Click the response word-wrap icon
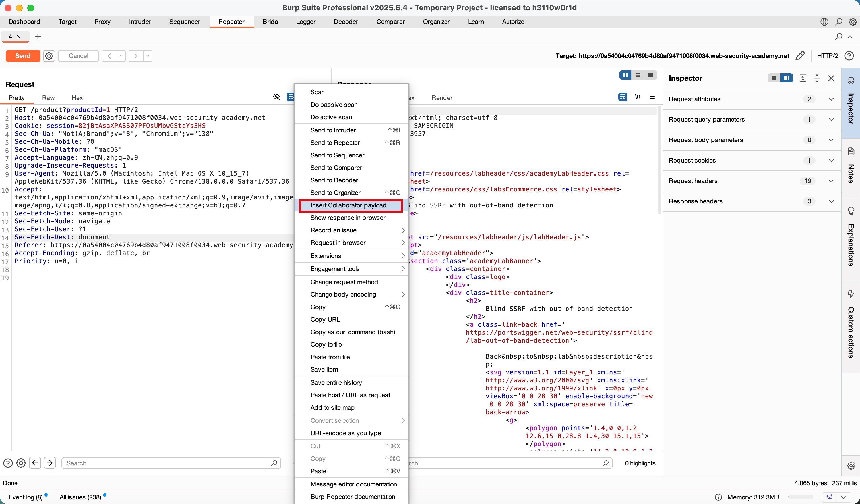Image resolution: width=860 pixels, height=504 pixels. coord(623,97)
